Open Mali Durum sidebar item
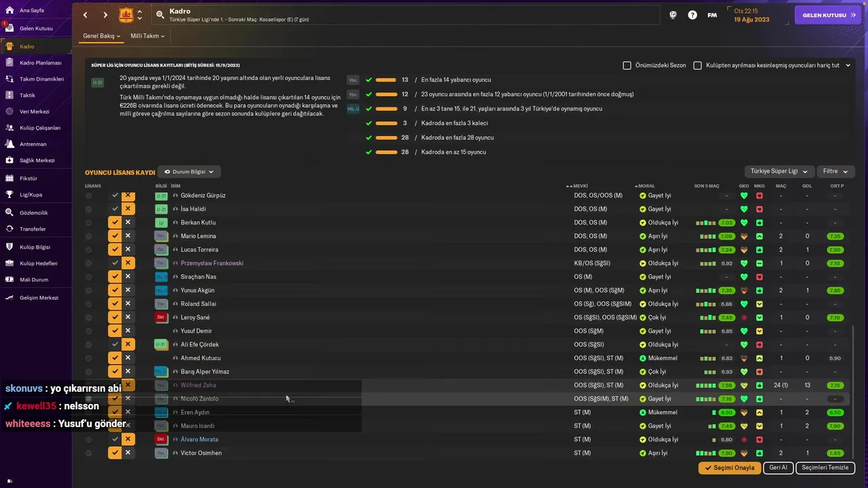 coord(35,279)
